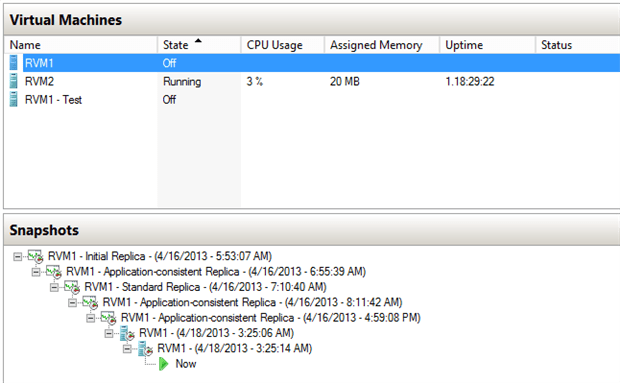Collapse the RVM1 Initial Replica tree node
The width and height of the screenshot is (620, 383).
pyautogui.click(x=17, y=257)
